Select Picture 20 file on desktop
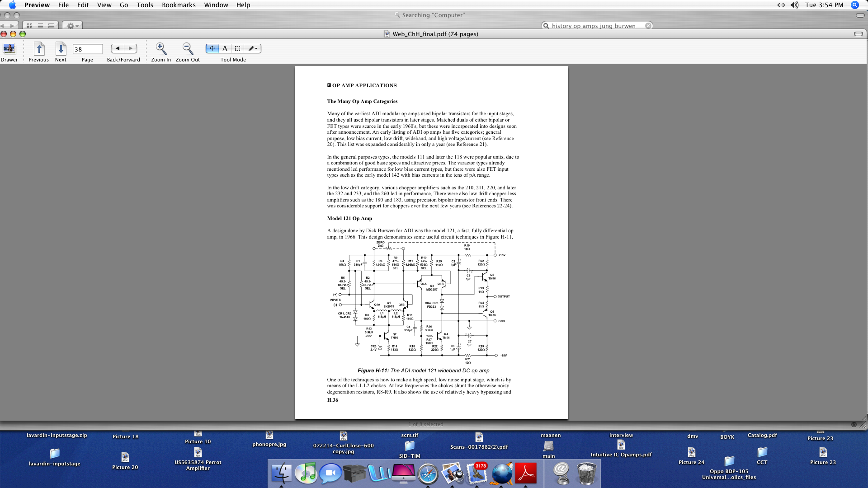This screenshot has height=488, width=868. point(125,461)
